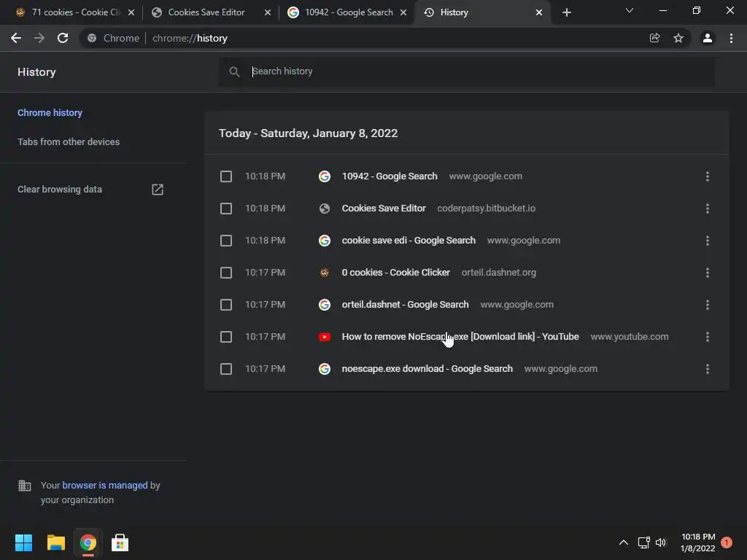Screen dimensions: 747x560
Task: Open a new tab with the plus button
Action: pos(566,12)
